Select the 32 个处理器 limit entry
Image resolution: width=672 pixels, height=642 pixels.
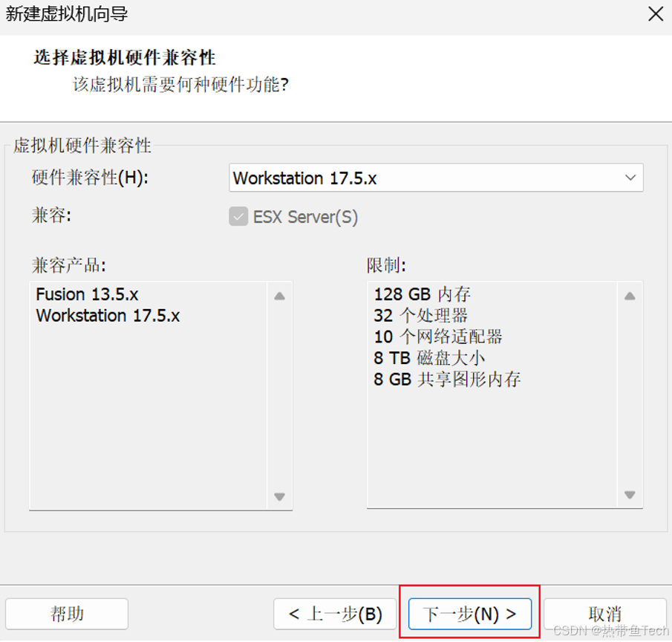pyautogui.click(x=420, y=316)
